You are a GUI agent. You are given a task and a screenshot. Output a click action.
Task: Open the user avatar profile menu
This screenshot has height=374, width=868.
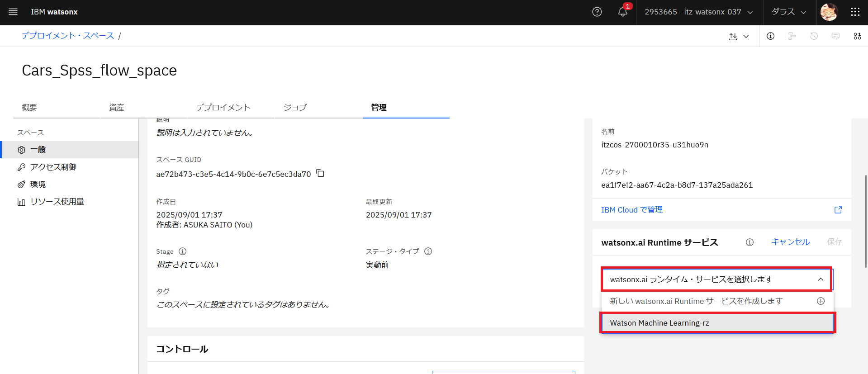point(829,12)
